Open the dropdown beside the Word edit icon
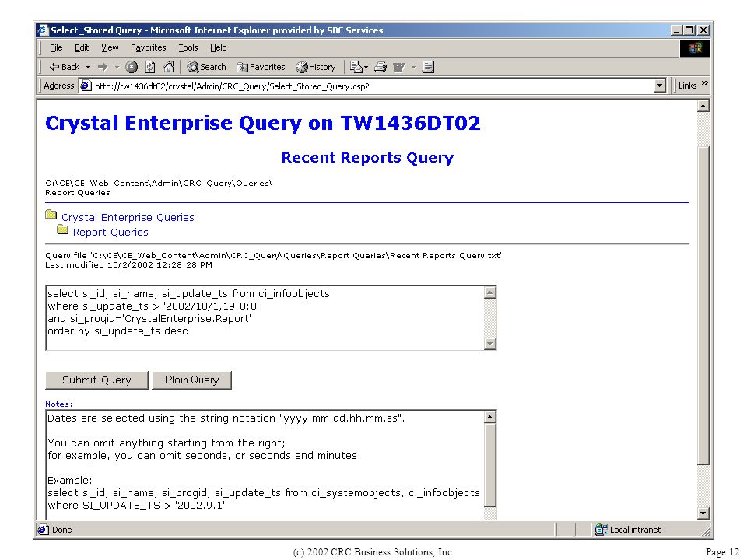The height and width of the screenshot is (560, 747). (413, 67)
